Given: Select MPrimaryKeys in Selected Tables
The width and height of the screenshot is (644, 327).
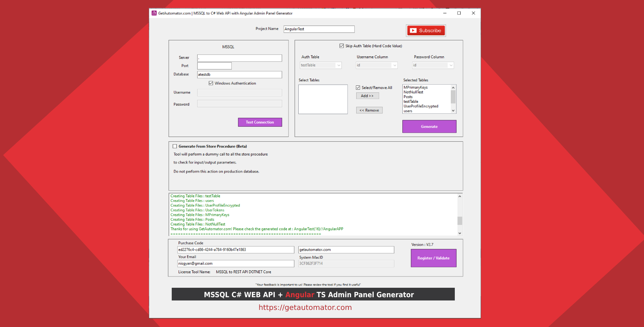Looking at the screenshot, I should [416, 88].
